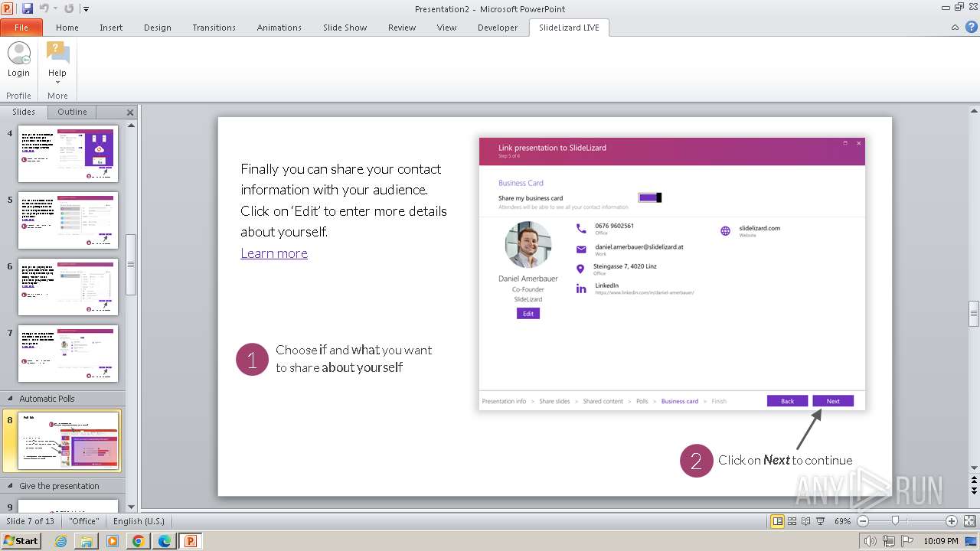980x551 pixels.
Task: Switch to the Outline pane tab
Action: 72,112
